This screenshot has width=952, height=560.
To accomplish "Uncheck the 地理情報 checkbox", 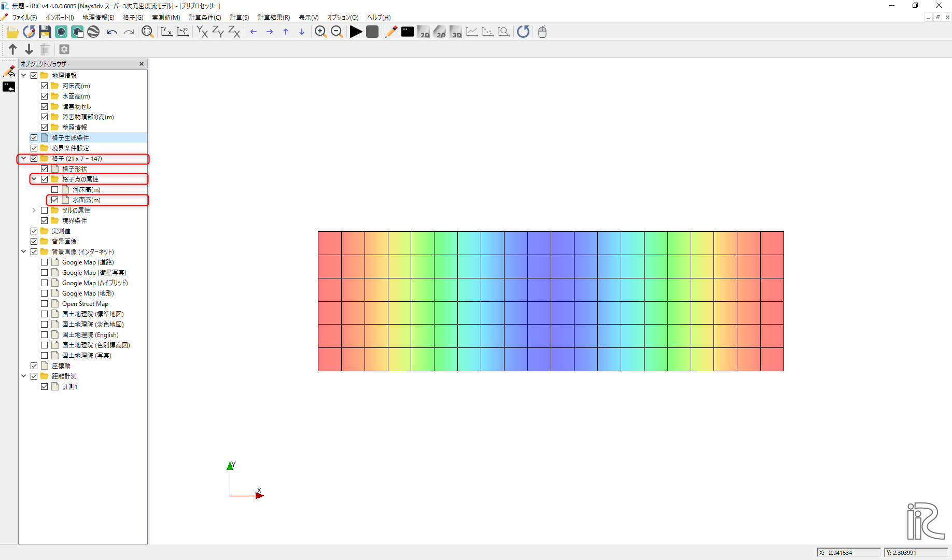I will (34, 76).
